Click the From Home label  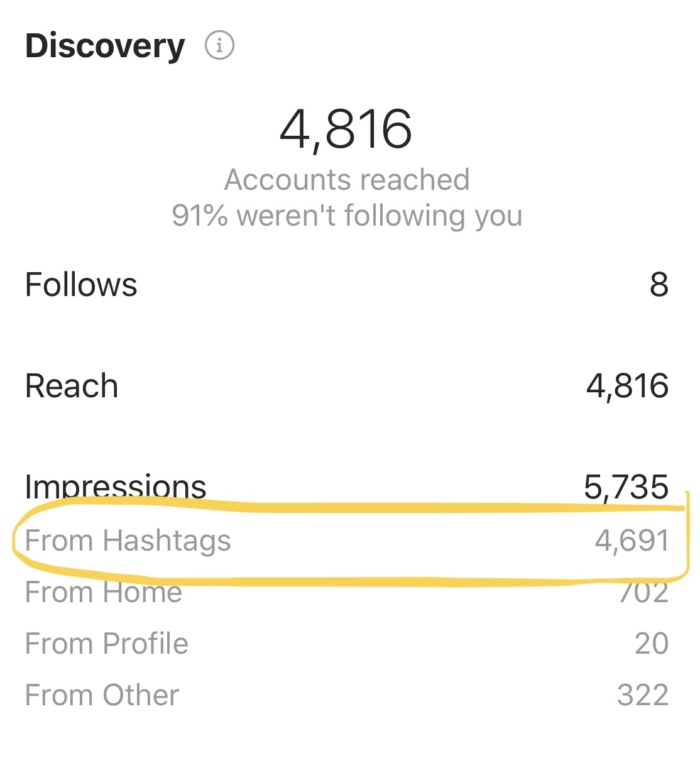pos(104,593)
